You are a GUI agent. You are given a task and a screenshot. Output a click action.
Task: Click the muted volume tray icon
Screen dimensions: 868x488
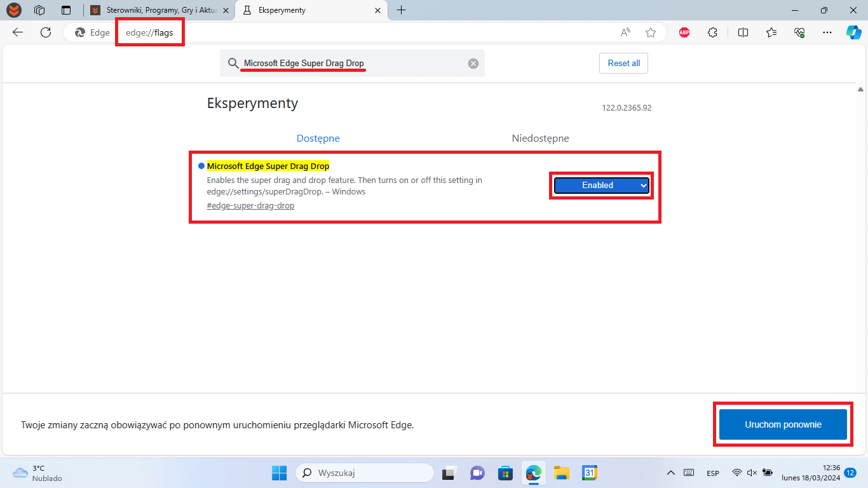752,473
